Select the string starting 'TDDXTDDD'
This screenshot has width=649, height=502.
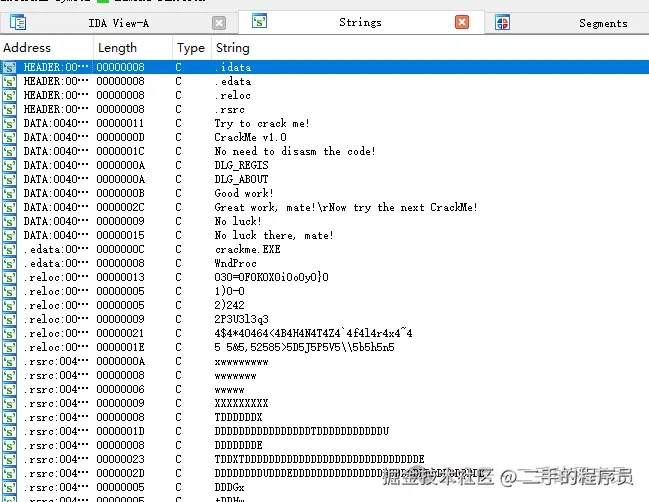click(320, 459)
